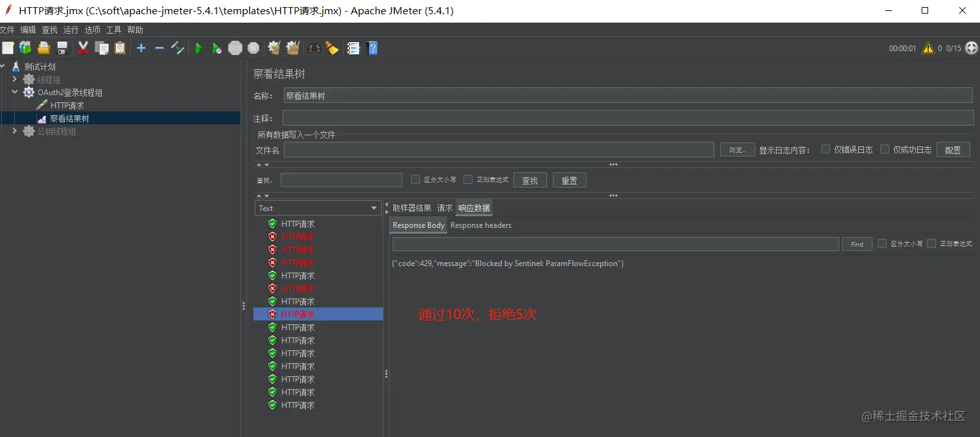Click the 工具 menu

point(113,30)
